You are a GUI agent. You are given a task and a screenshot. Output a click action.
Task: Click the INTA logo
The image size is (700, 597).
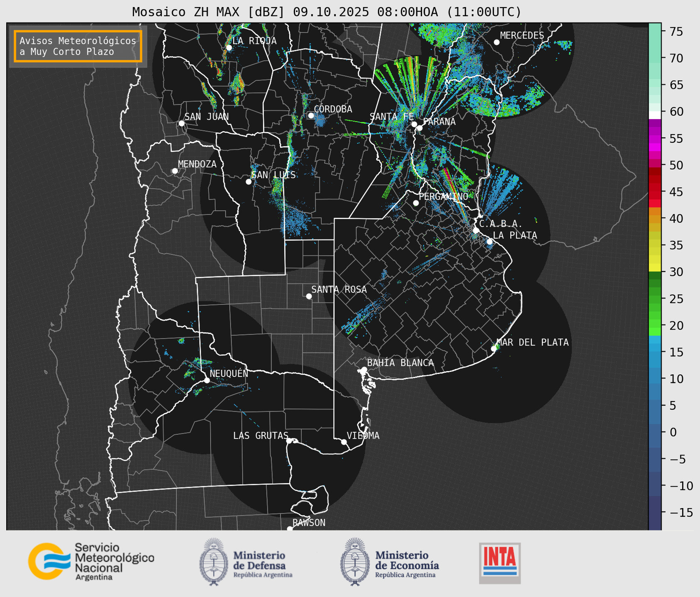click(x=500, y=563)
